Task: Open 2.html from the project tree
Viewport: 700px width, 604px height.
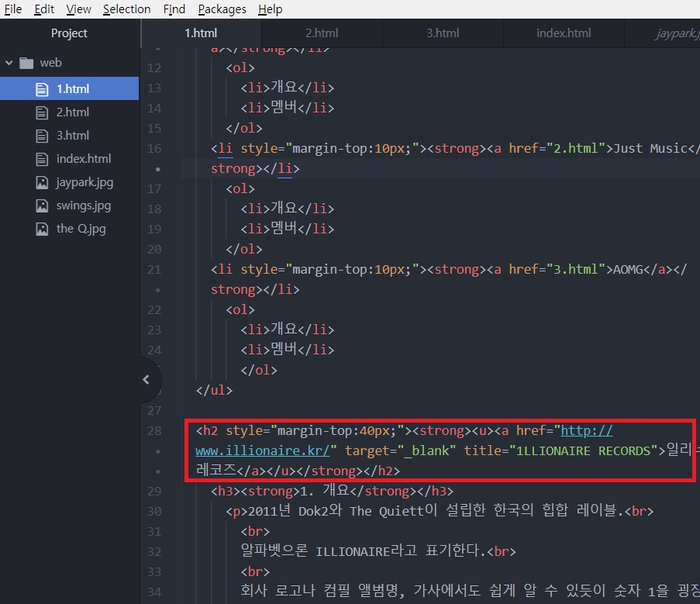Action: point(69,112)
